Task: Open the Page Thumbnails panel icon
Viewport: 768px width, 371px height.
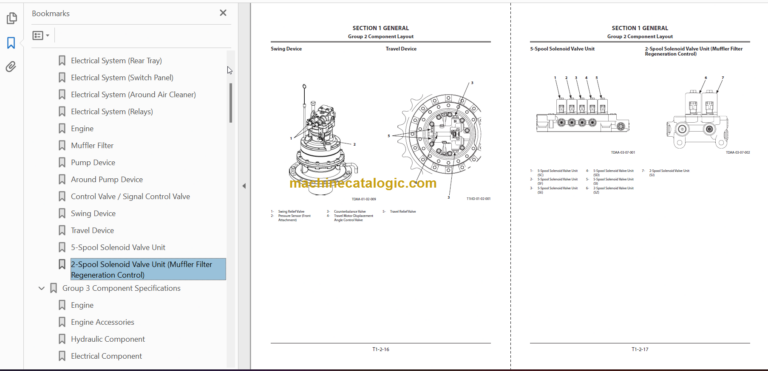Action: pyautogui.click(x=11, y=19)
